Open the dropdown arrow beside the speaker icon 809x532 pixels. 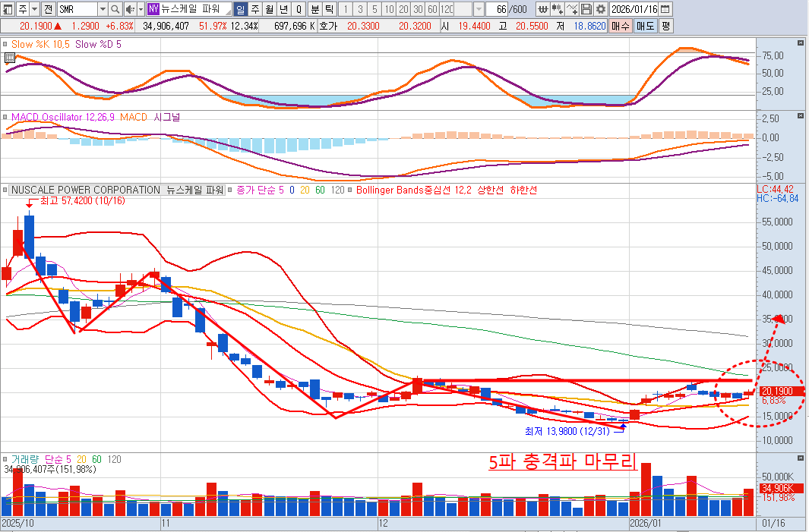point(141,9)
